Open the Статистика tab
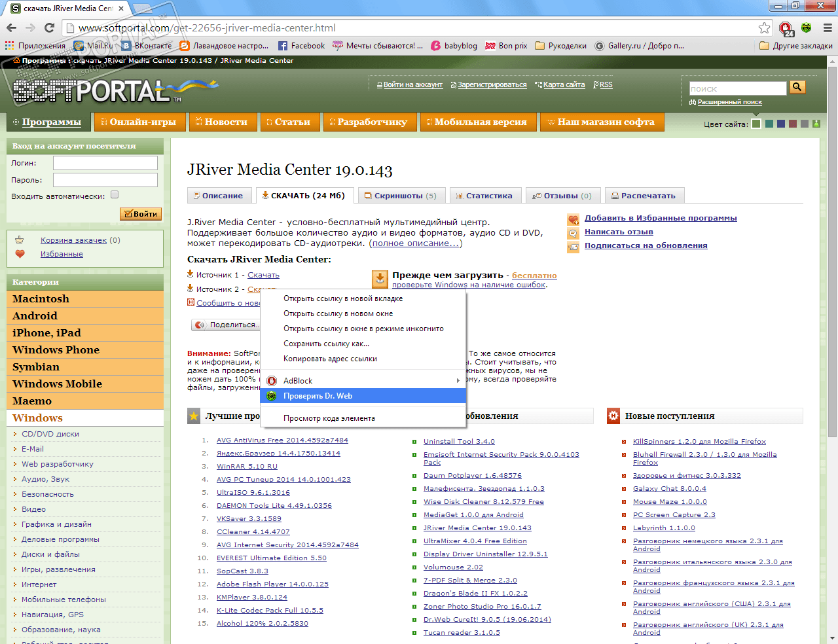Screen dimensions: 838x644 [x=485, y=196]
